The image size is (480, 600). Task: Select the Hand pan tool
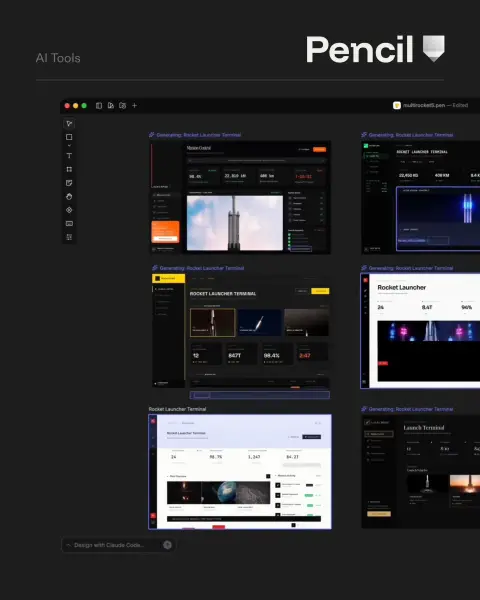(69, 196)
